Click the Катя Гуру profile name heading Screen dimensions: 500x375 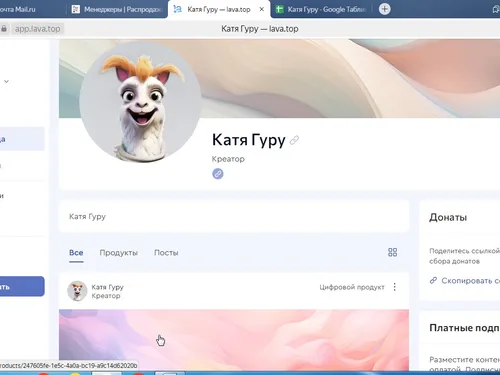click(x=249, y=140)
